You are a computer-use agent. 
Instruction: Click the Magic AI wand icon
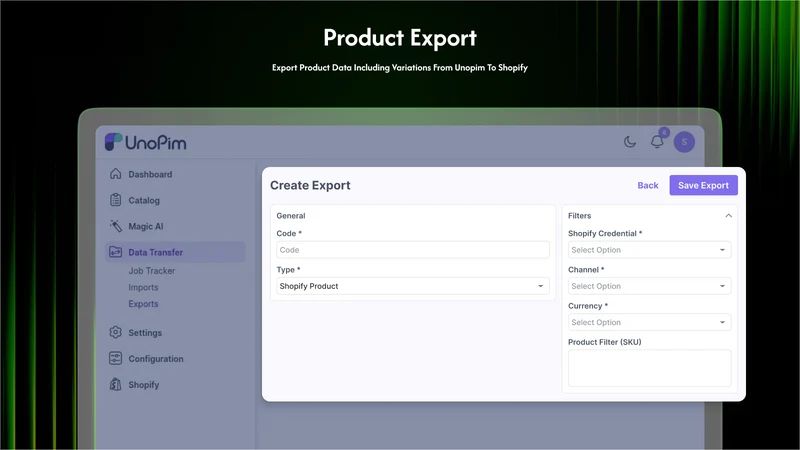click(116, 226)
